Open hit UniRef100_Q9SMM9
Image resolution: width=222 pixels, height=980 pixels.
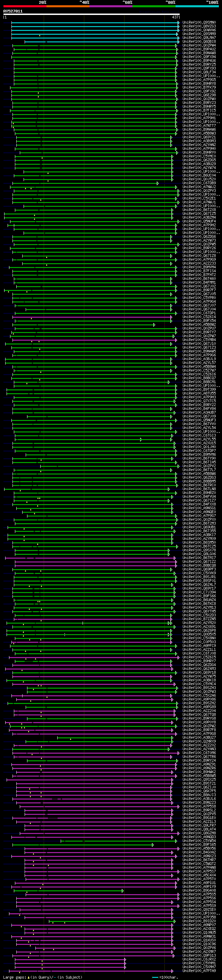coord(199,34)
